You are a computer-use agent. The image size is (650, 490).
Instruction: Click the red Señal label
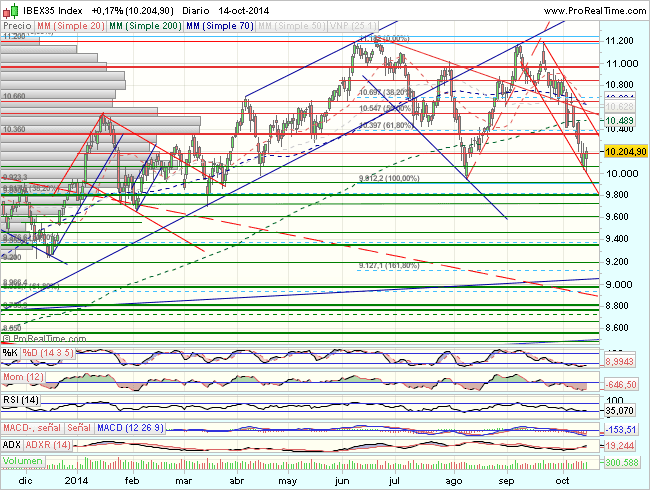click(79, 427)
